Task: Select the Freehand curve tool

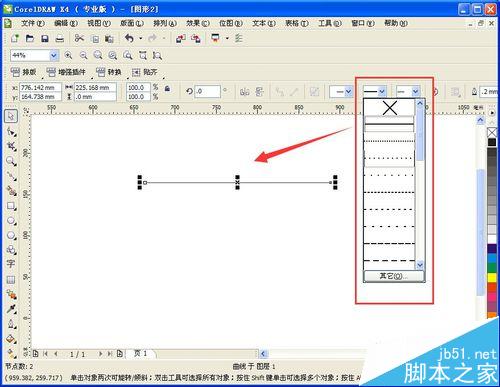Action: [11, 176]
